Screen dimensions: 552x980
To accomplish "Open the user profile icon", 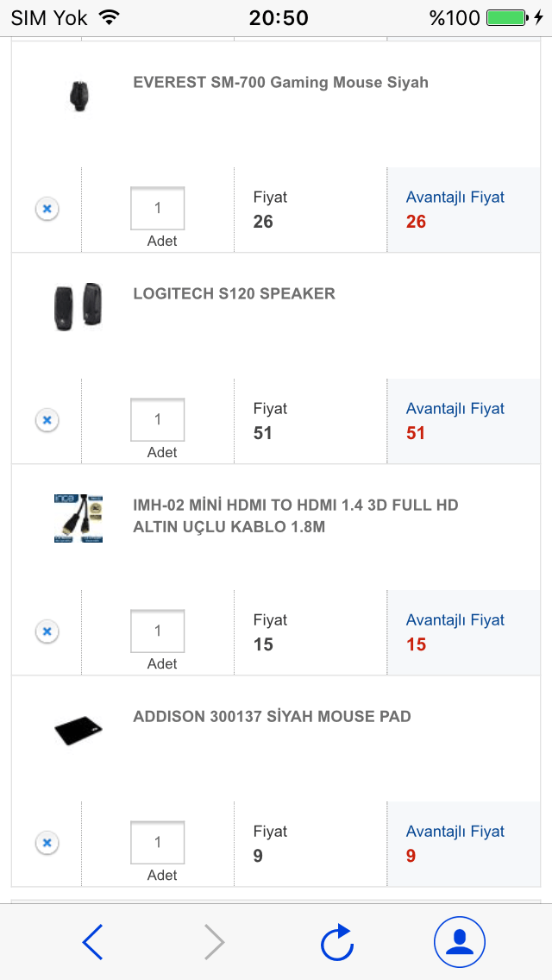I will click(x=460, y=942).
